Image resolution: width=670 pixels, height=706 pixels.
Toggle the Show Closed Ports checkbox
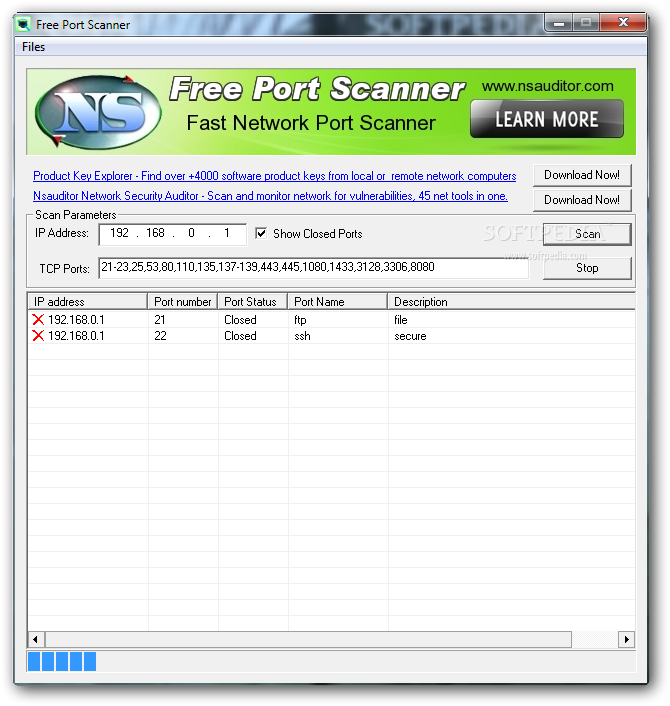pyautogui.click(x=261, y=233)
